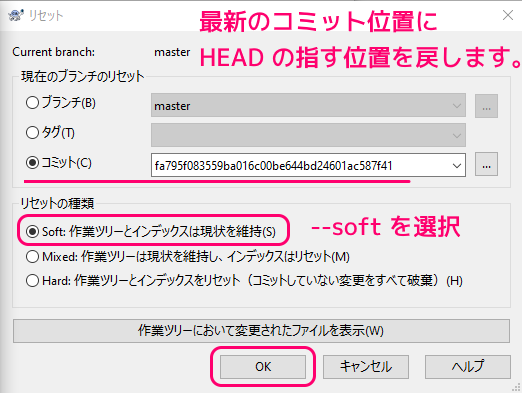The height and width of the screenshot is (393, 522).
Task: Select the コミット(C) radio button
Action: point(32,163)
